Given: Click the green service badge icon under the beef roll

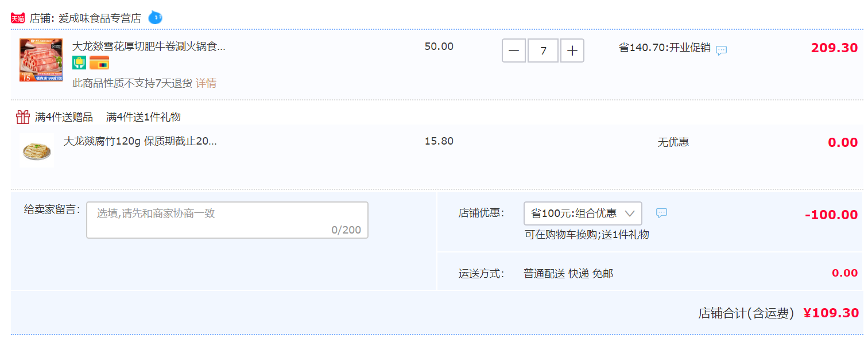Looking at the screenshot, I should pos(79,63).
